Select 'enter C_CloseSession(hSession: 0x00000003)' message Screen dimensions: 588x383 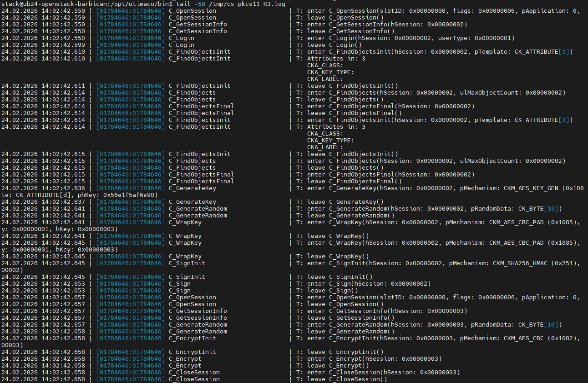[x=384, y=373]
